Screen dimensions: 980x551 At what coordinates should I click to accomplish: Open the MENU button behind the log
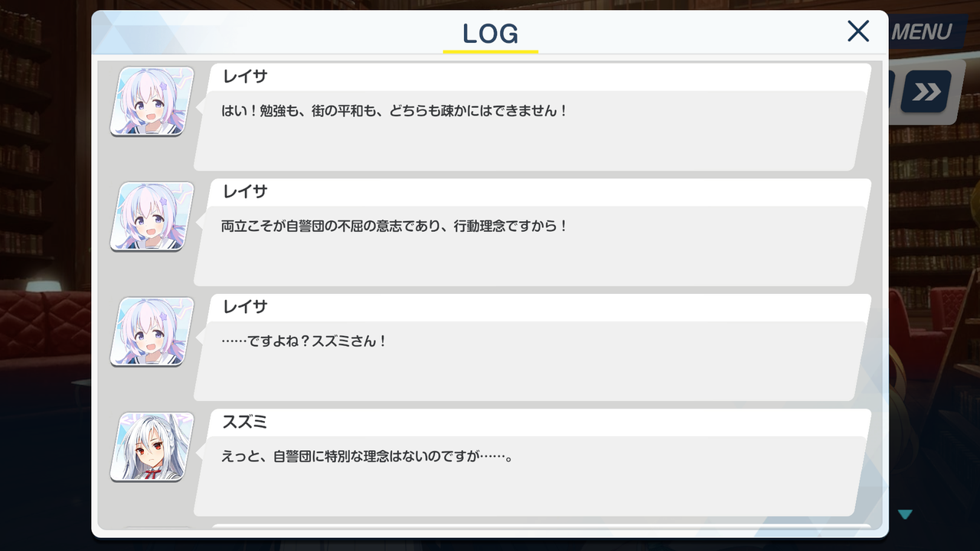920,32
